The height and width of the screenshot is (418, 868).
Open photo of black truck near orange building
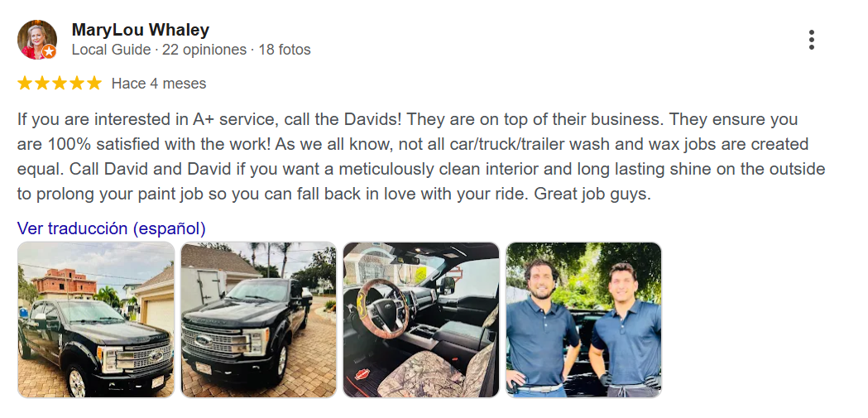(96, 320)
